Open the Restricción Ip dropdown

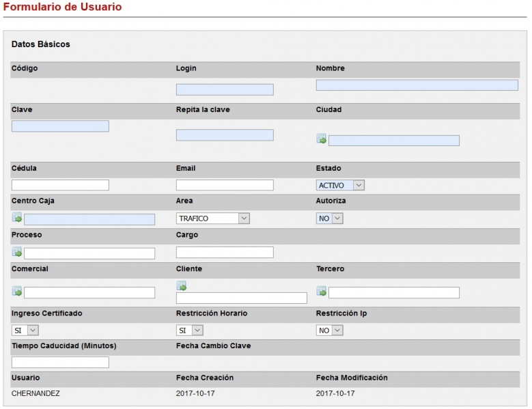pyautogui.click(x=329, y=330)
